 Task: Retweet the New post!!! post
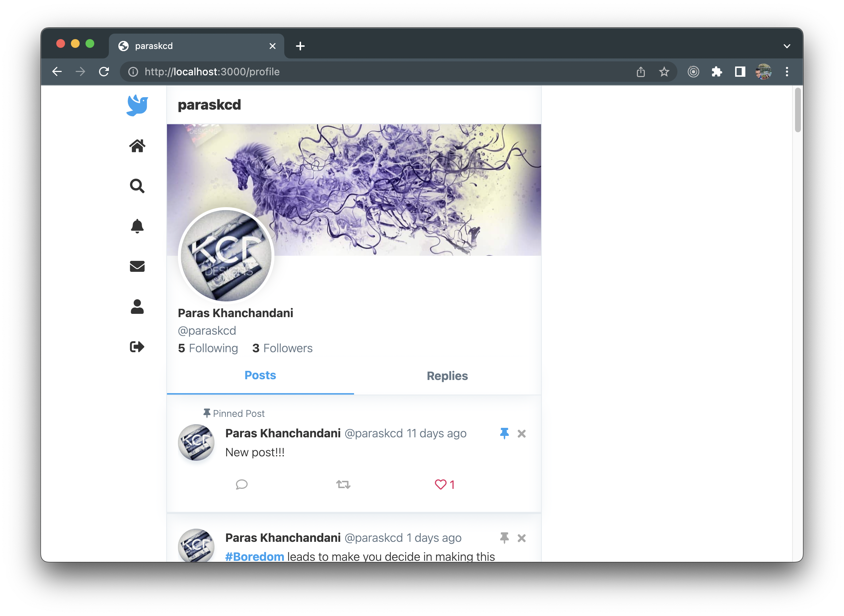(x=343, y=484)
